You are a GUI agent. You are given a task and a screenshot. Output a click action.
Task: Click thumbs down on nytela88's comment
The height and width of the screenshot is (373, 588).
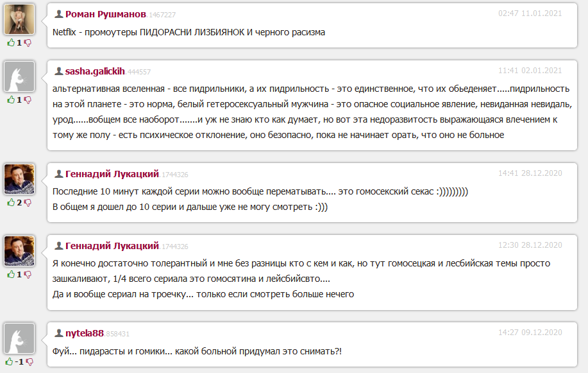pyautogui.click(x=29, y=362)
